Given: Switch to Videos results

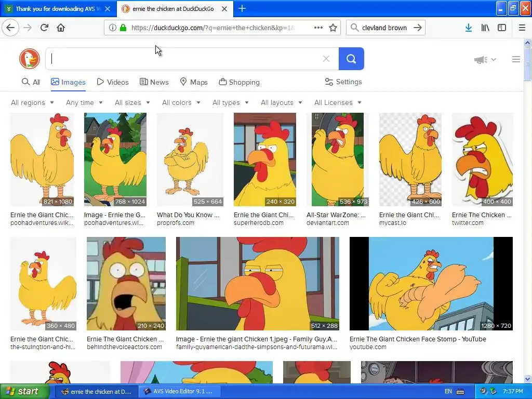Looking at the screenshot, I should pos(113,82).
